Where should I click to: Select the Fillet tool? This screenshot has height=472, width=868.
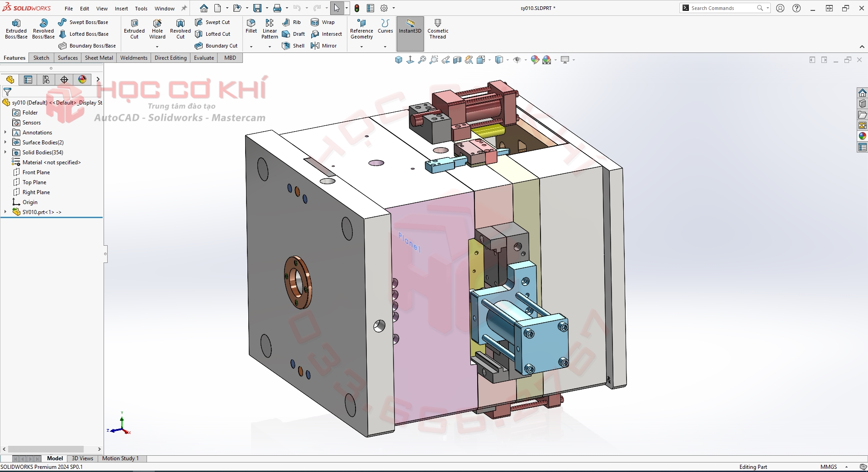[251, 26]
